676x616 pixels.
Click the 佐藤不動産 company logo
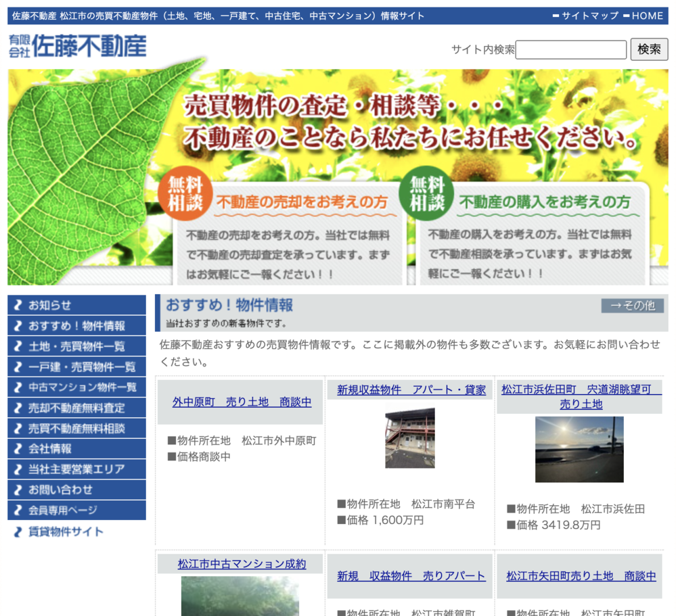click(x=78, y=46)
